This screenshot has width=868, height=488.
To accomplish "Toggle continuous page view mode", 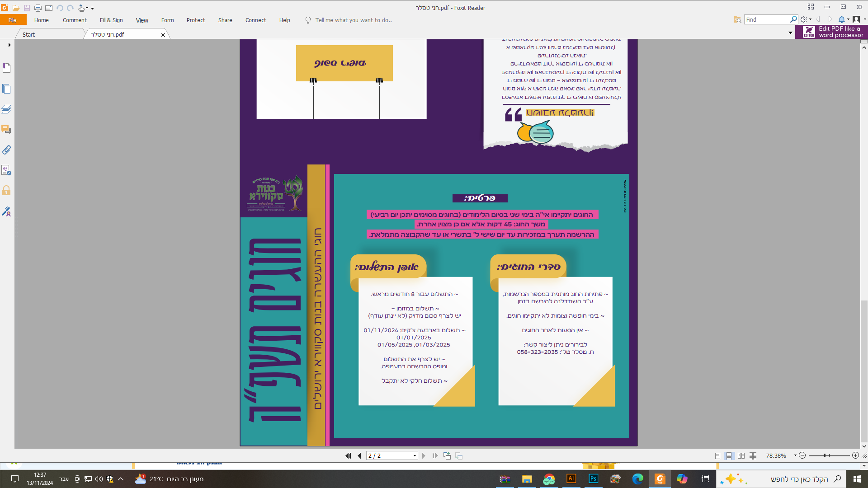I will pyautogui.click(x=729, y=455).
